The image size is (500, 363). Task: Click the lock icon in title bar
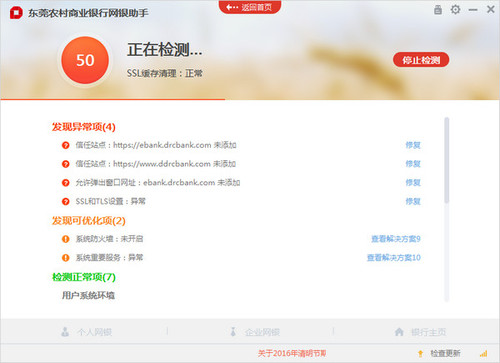click(438, 10)
